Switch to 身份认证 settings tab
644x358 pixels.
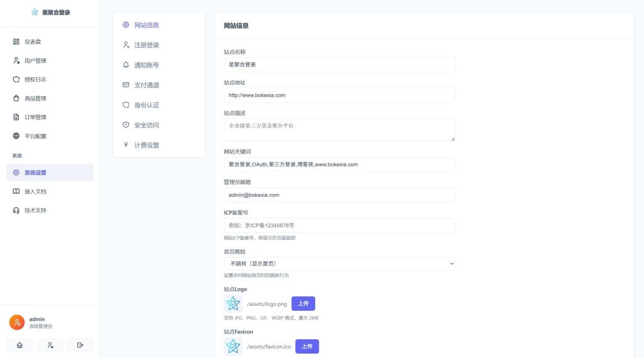[x=158, y=105]
